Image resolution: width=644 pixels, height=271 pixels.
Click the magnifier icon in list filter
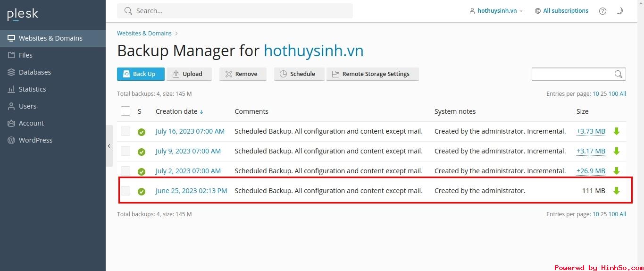coord(619,74)
